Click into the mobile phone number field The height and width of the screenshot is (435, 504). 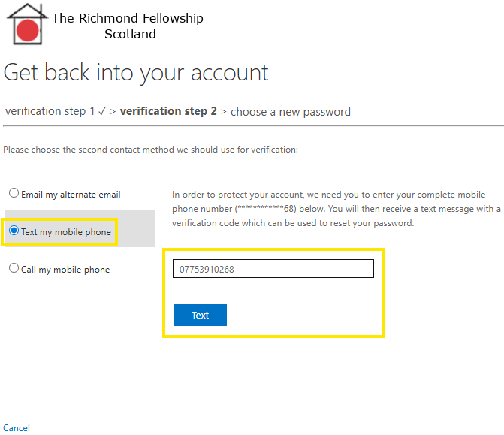[273, 269]
